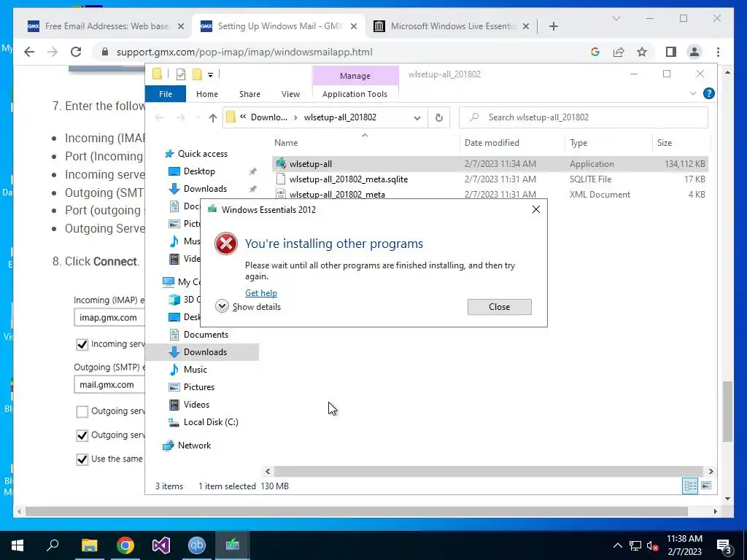Open Explorer help question mark icon
Viewport: 747px width, 560px height.
(x=708, y=93)
